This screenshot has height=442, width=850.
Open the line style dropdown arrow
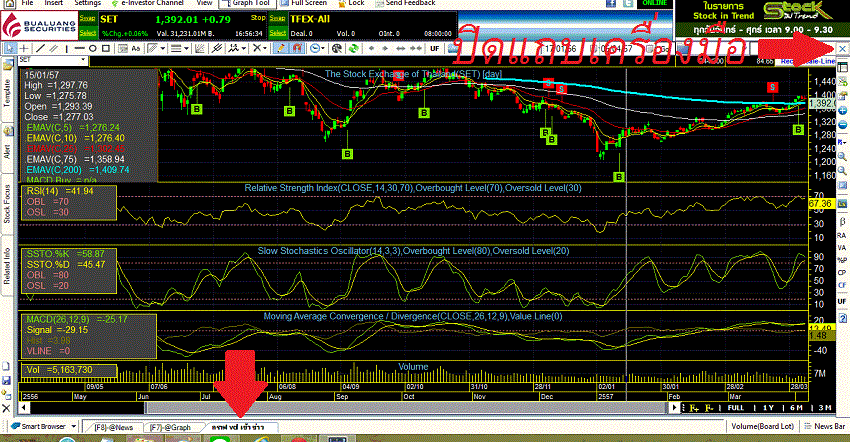point(186,49)
